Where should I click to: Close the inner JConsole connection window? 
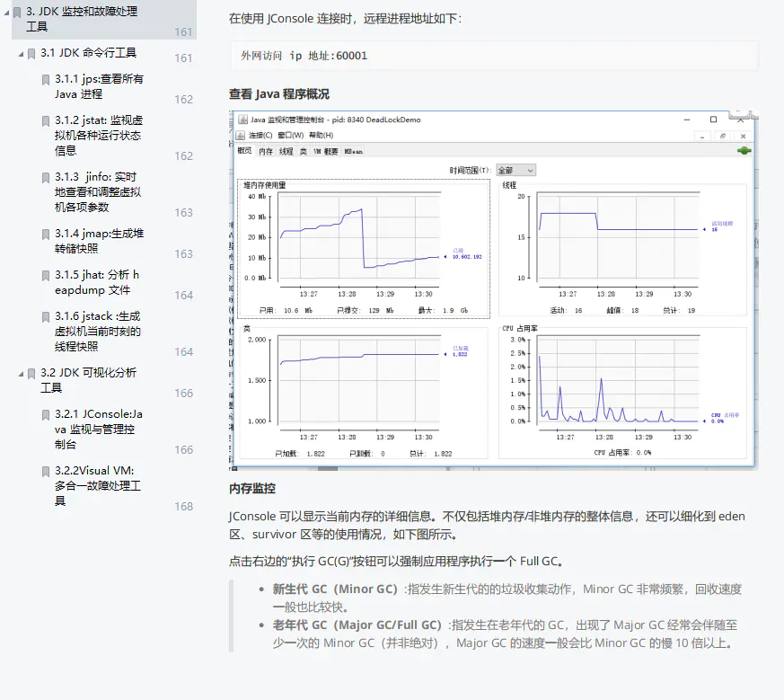[743, 136]
